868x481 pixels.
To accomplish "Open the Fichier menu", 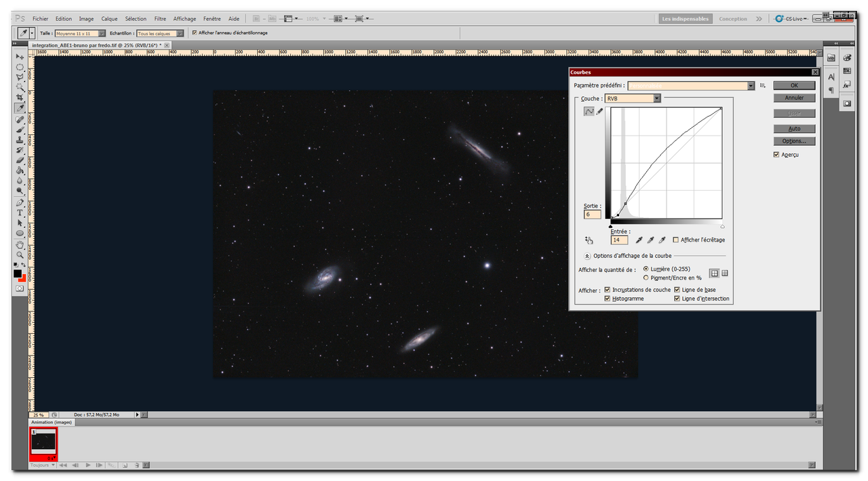I will 41,19.
